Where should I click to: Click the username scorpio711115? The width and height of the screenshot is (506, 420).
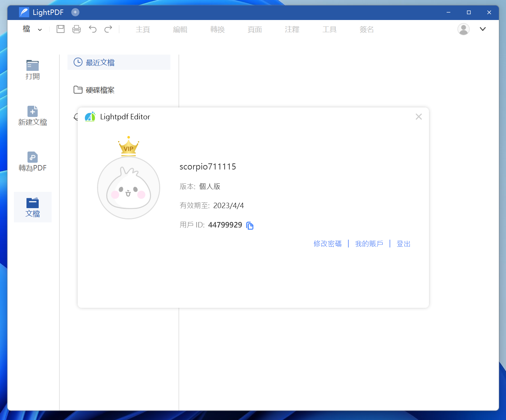click(x=208, y=167)
